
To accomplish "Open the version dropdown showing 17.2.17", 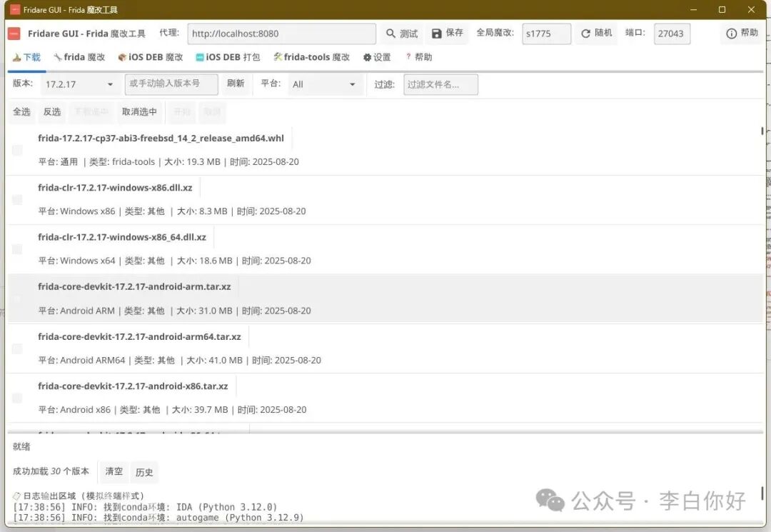I will pyautogui.click(x=79, y=84).
